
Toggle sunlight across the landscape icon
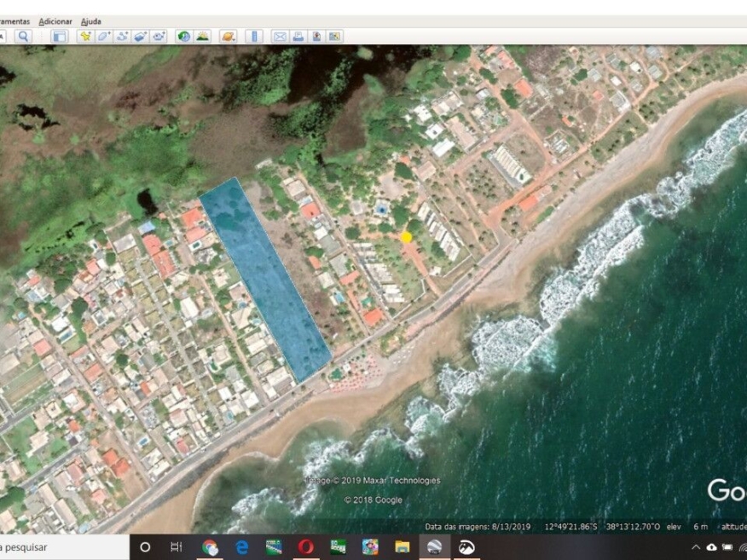pos(202,36)
